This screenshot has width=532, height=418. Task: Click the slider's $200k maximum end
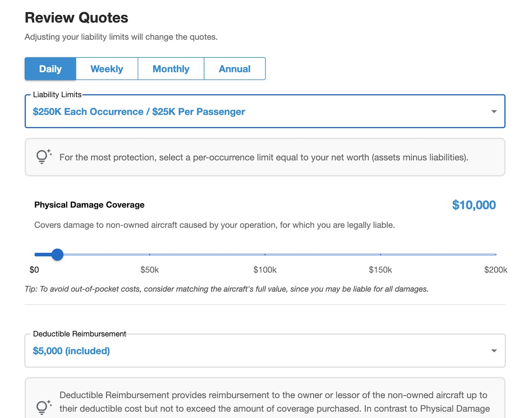(495, 254)
